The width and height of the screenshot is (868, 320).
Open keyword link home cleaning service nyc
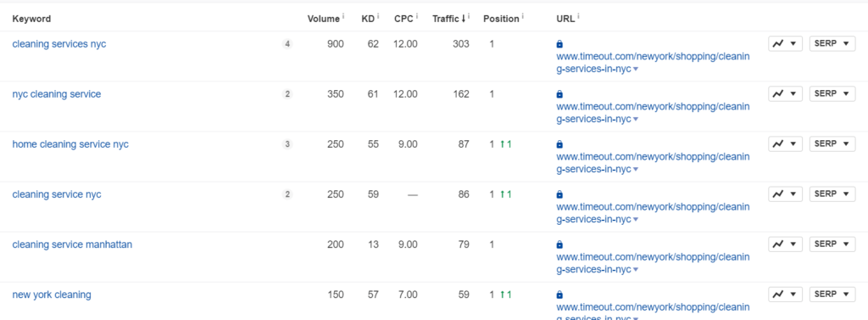[x=70, y=144]
